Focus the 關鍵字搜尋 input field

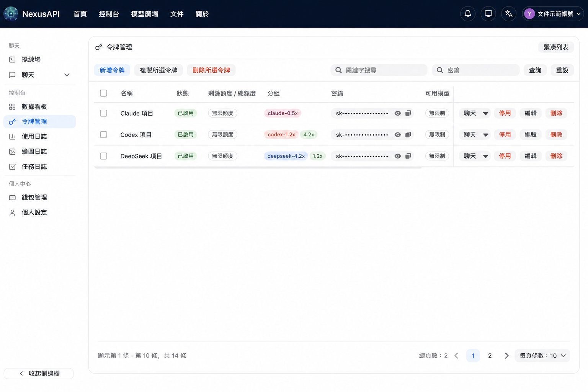pos(379,70)
